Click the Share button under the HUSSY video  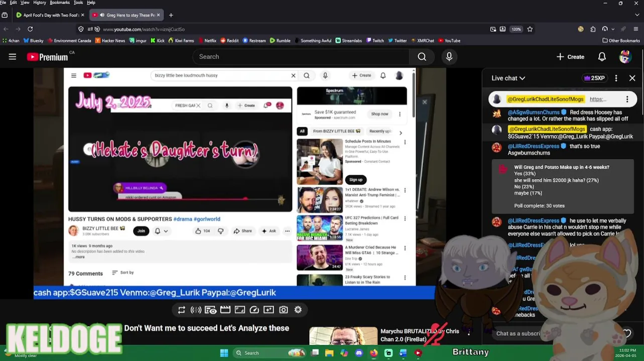click(x=243, y=231)
